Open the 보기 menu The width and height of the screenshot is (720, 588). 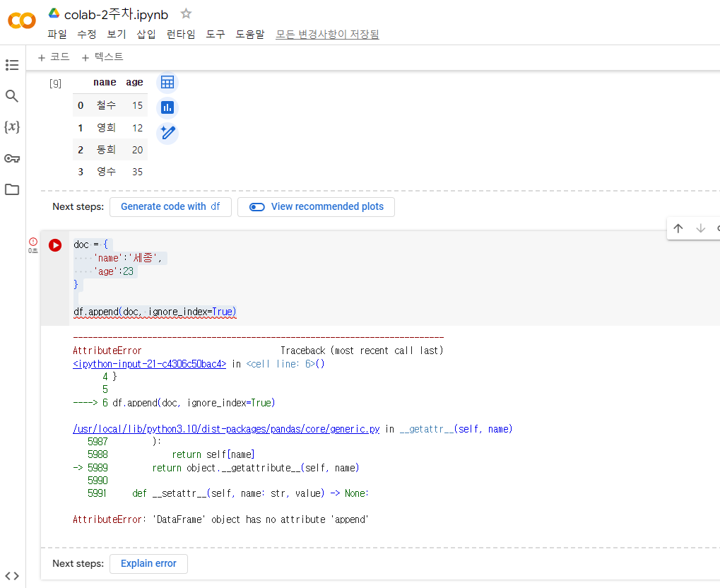[x=117, y=34]
